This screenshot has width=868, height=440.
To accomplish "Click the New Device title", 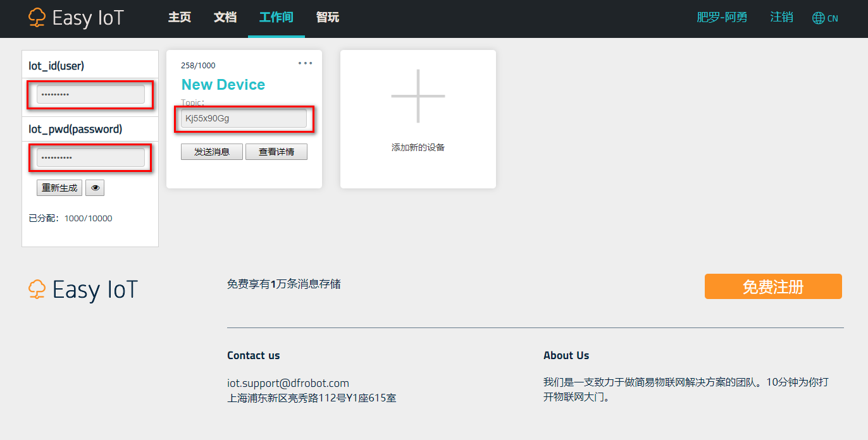I will [x=223, y=85].
